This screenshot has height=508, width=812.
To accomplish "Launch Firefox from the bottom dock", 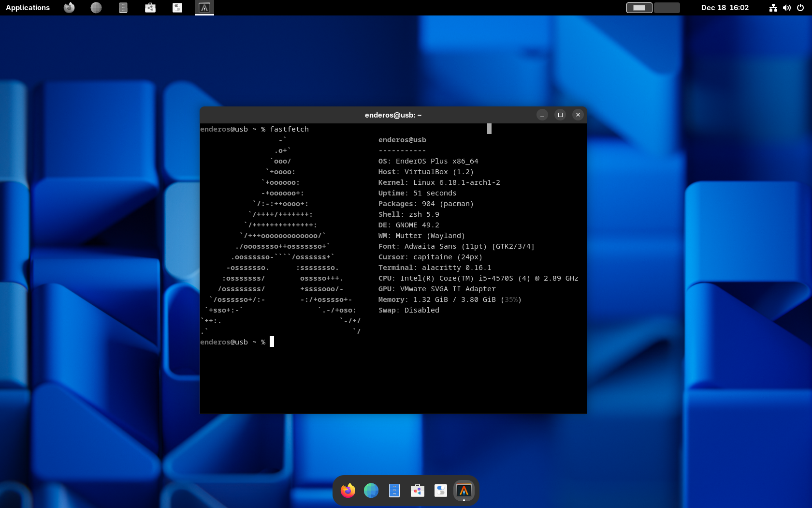I will (348, 491).
